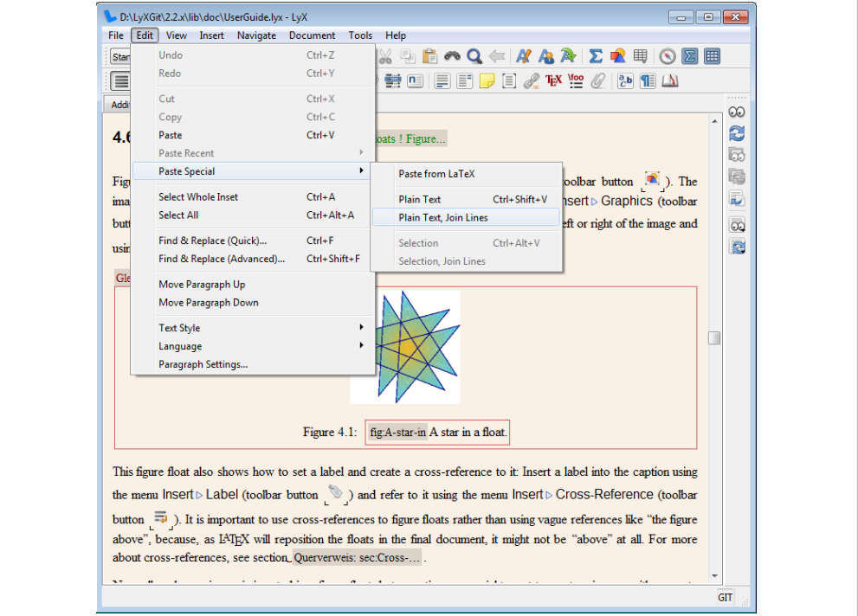The width and height of the screenshot is (858, 616).
Task: Click the Paste clipboard toolbar icon
Action: pyautogui.click(x=429, y=56)
